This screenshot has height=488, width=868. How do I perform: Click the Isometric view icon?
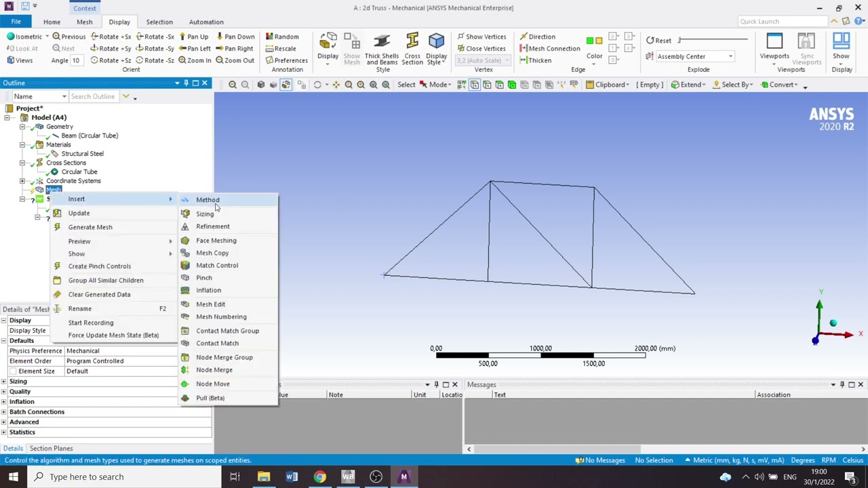[10, 37]
